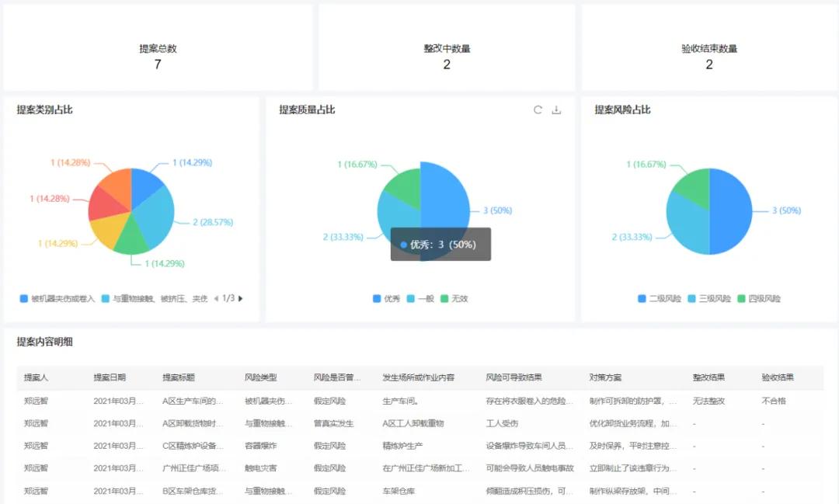Toggle 优秀 legend in quality chart
The width and height of the screenshot is (839, 504).
click(386, 298)
